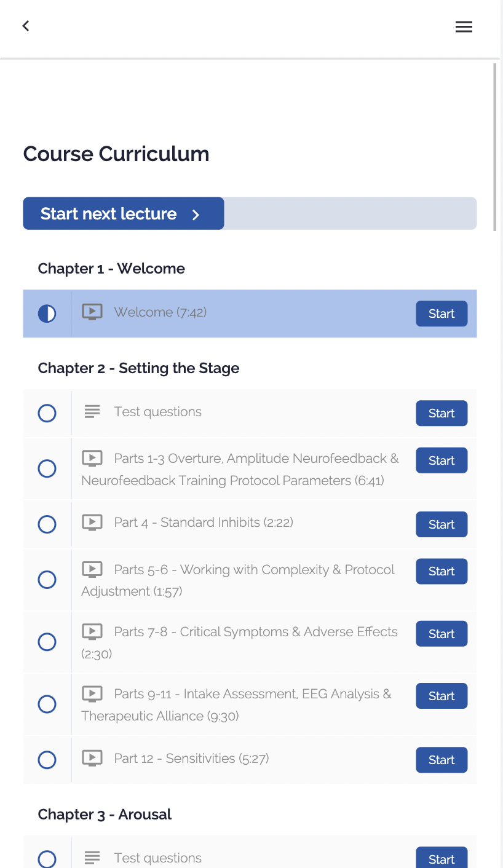The width and height of the screenshot is (503, 868).
Task: Click video icon for Parts 5-6 lecture
Action: [x=92, y=569]
